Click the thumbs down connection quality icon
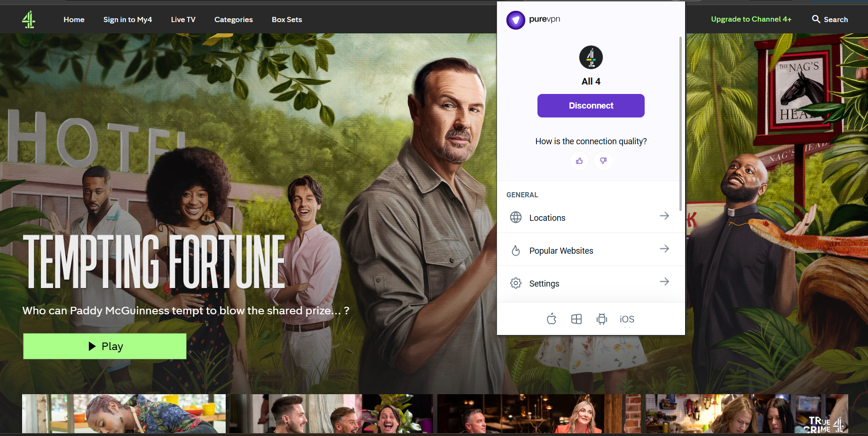The height and width of the screenshot is (436, 868). [x=603, y=161]
